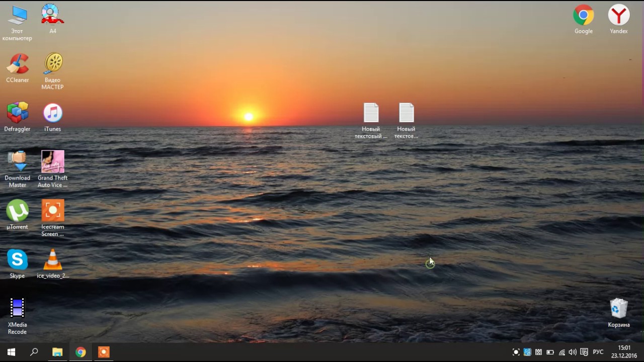
Task: Open the Action Center notifications icon
Action: (584, 352)
